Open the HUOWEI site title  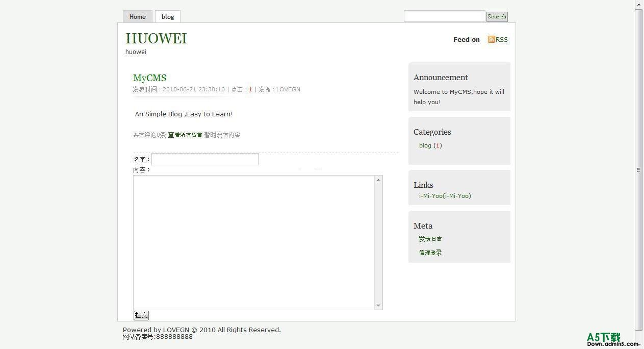point(156,38)
